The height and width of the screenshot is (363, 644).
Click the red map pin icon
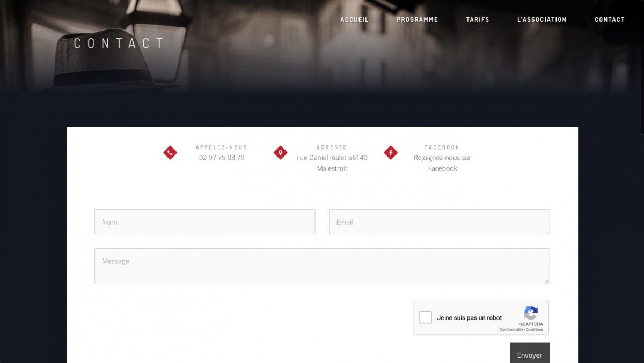[281, 153]
